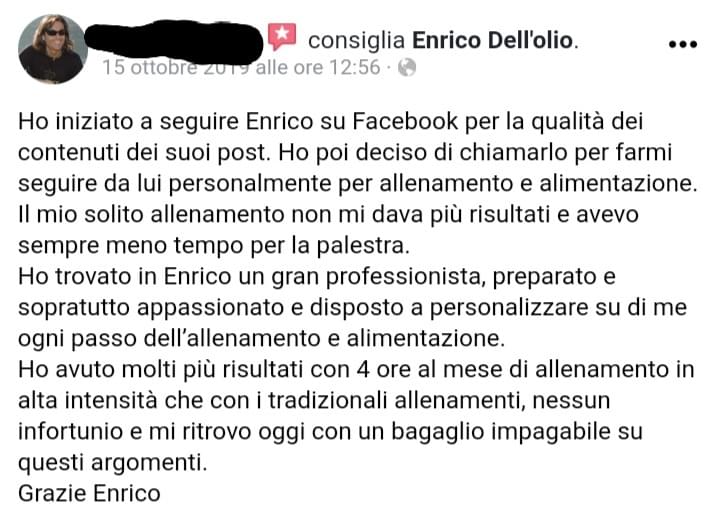Click the line starting seguire da lui personalmente

(358, 184)
